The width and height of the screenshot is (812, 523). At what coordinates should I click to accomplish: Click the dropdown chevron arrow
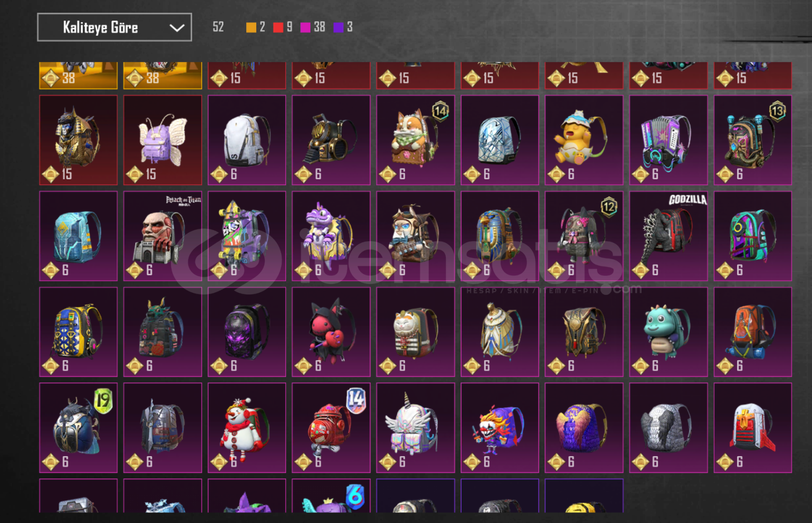177,28
